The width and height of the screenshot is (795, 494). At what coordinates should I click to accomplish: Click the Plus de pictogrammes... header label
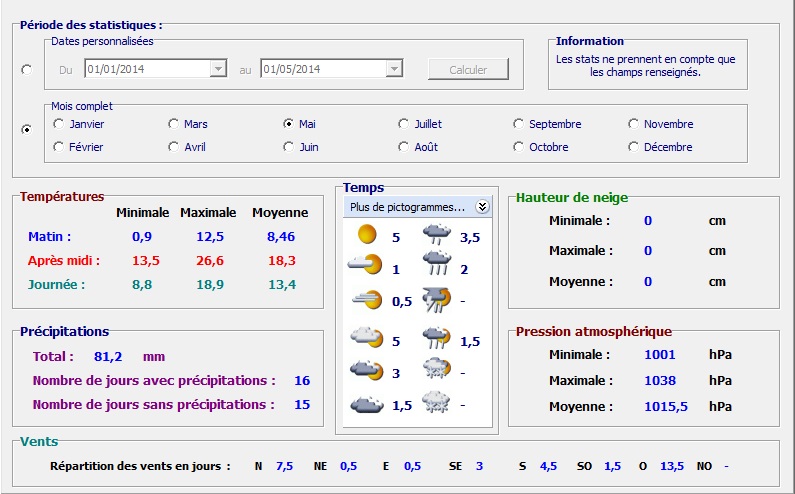pyautogui.click(x=408, y=207)
